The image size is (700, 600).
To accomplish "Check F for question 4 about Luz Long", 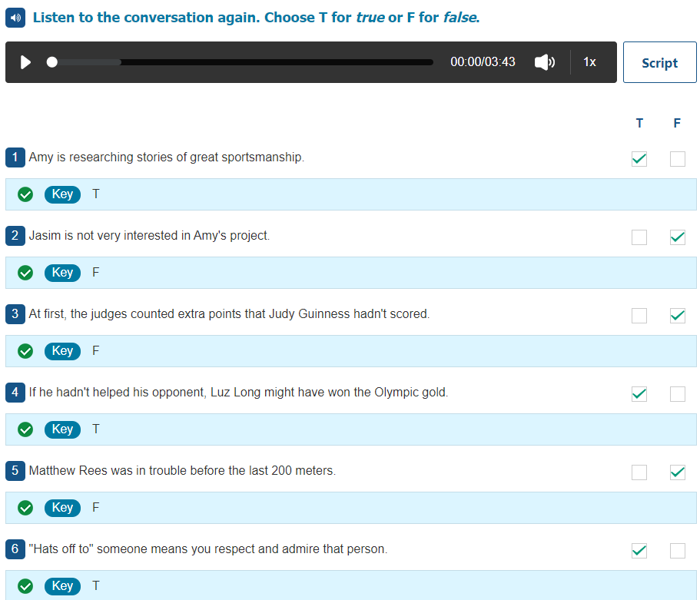I will (677, 394).
